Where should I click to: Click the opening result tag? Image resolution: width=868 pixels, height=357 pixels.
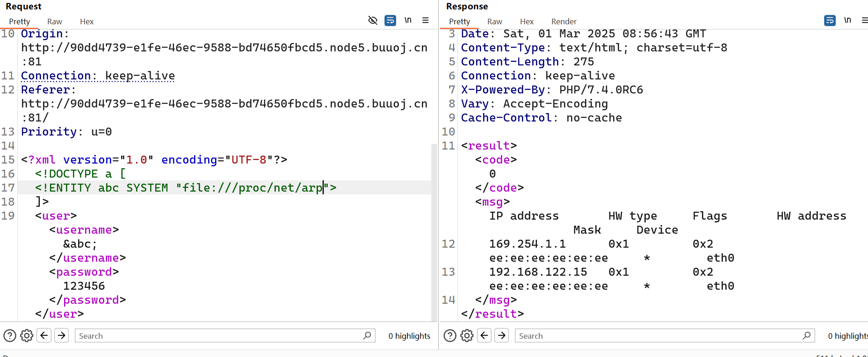point(489,146)
